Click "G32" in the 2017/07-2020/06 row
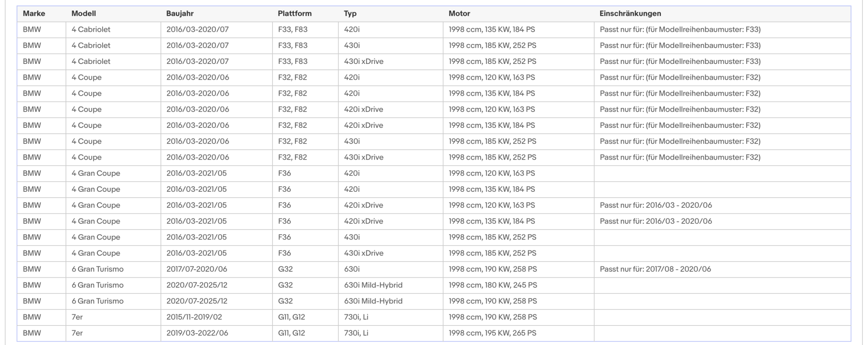868x345 pixels. [x=285, y=269]
